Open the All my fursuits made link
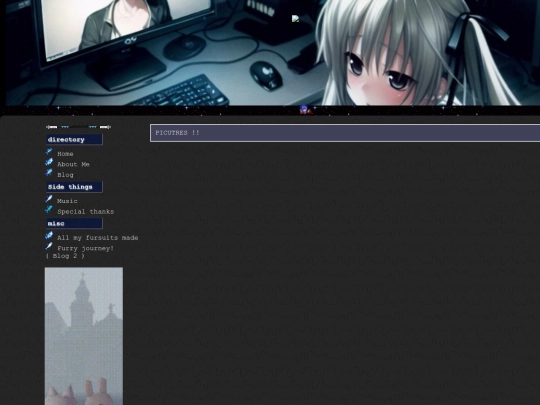This screenshot has width=540, height=405. point(97,238)
